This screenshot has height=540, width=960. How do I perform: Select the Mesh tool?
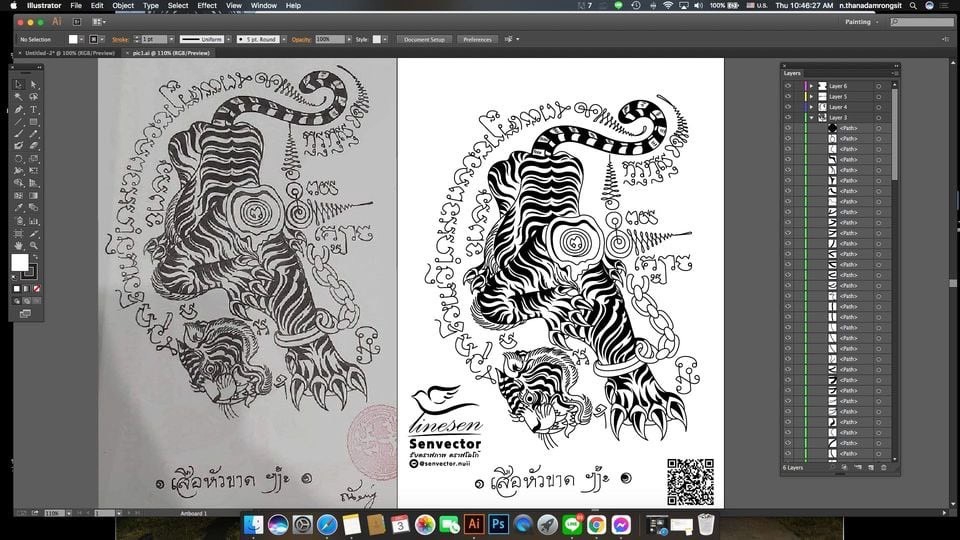[19, 196]
